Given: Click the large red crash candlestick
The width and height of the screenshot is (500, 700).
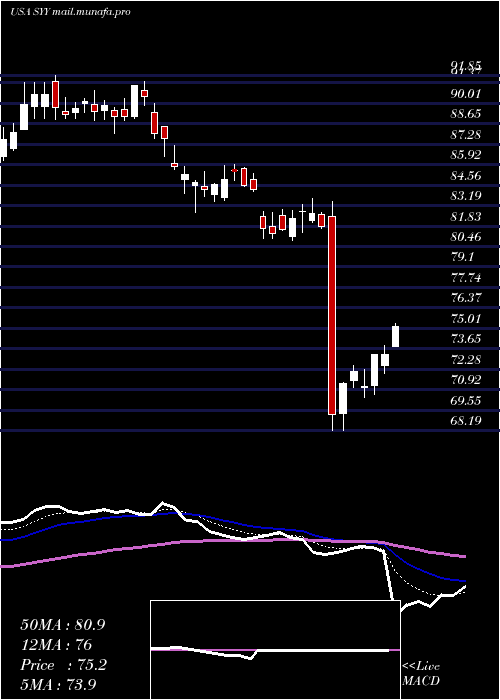Looking at the screenshot, I should pos(332,315).
